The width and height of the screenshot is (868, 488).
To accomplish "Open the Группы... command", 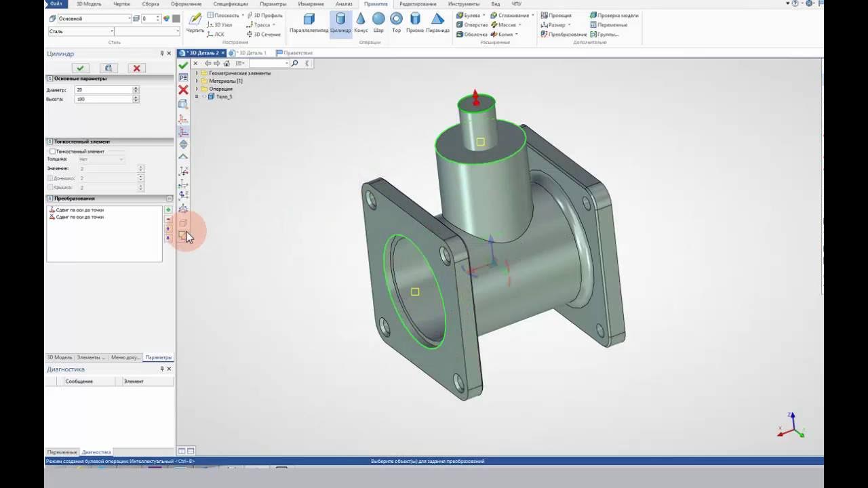I will (604, 34).
